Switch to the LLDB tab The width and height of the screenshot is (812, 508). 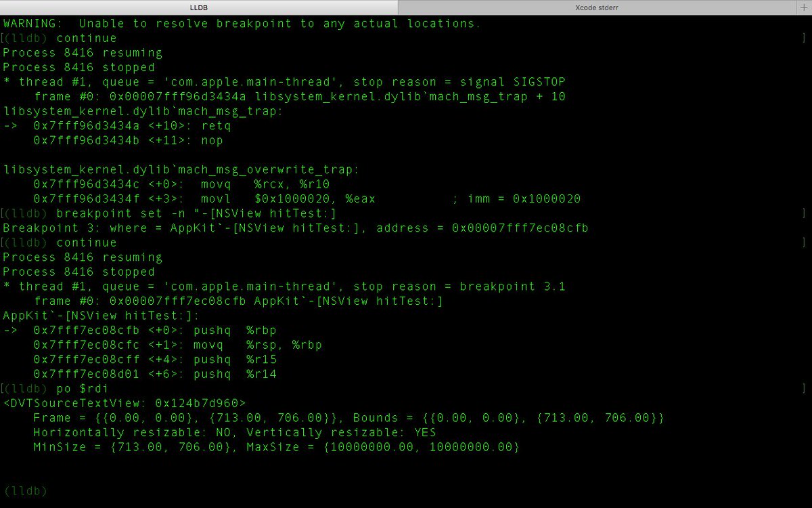(198, 7)
